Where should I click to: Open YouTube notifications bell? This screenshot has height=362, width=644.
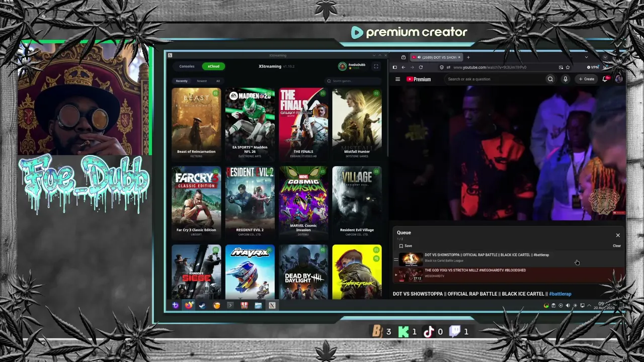605,79
